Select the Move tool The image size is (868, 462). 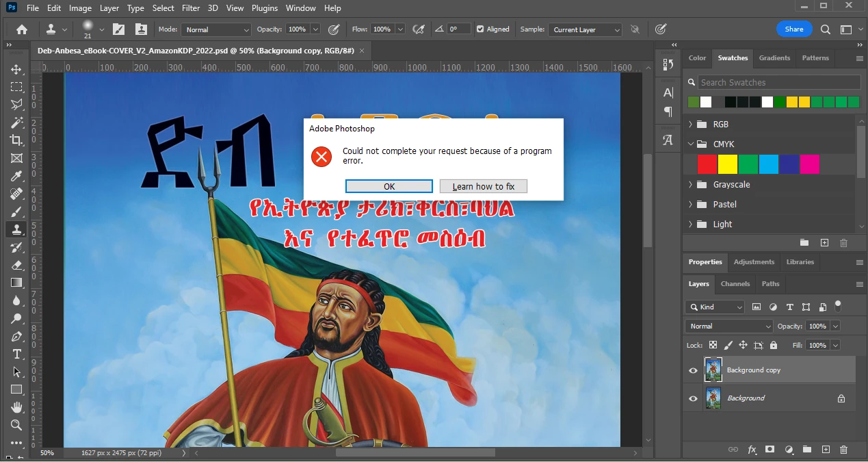pyautogui.click(x=16, y=69)
